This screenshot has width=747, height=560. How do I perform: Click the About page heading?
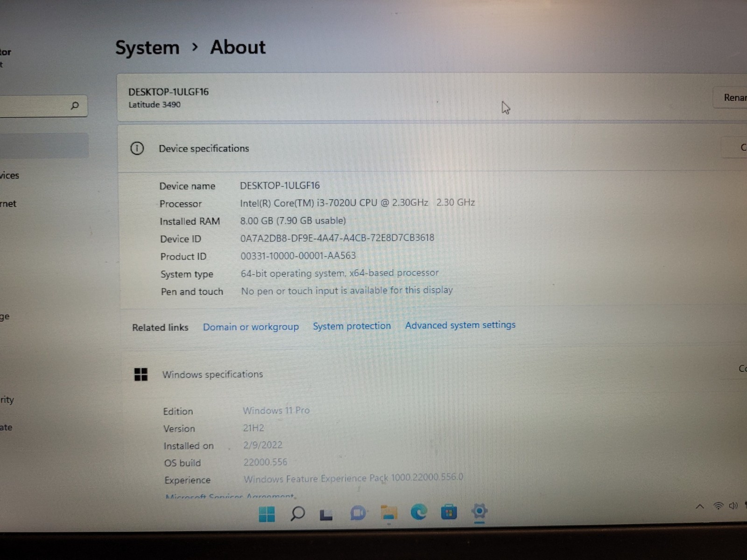[x=238, y=47]
